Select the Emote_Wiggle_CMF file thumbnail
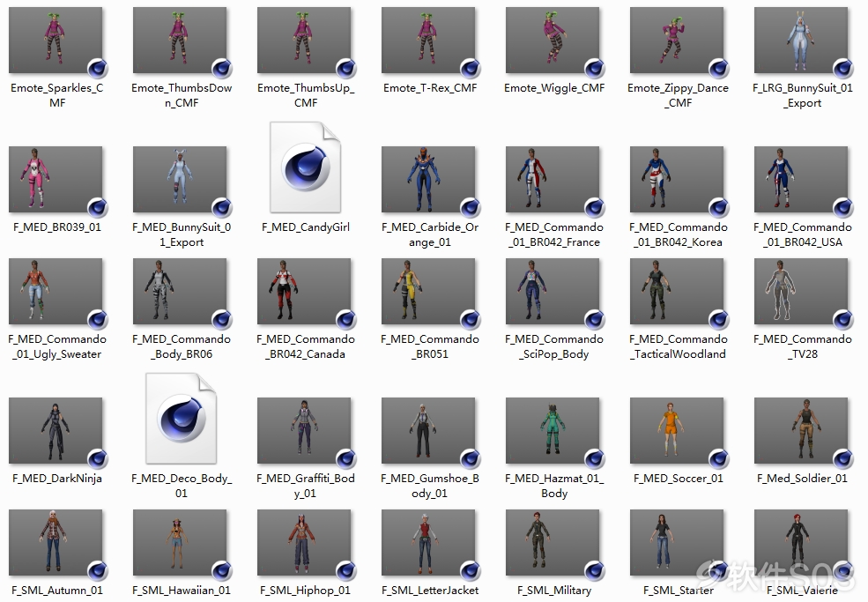 pyautogui.click(x=553, y=40)
